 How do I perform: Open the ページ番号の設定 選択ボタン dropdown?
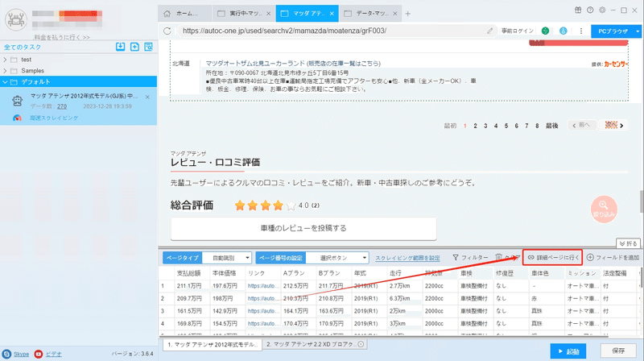(336, 258)
